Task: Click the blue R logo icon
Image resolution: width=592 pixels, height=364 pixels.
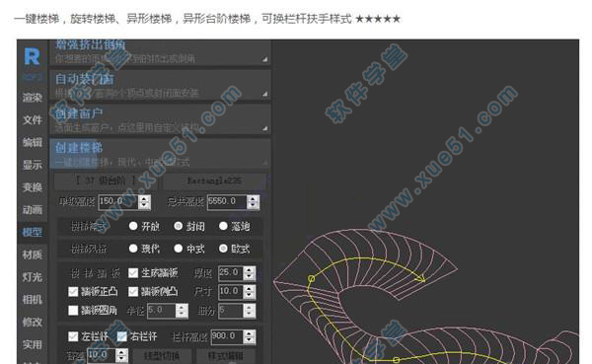Action: 33,56
